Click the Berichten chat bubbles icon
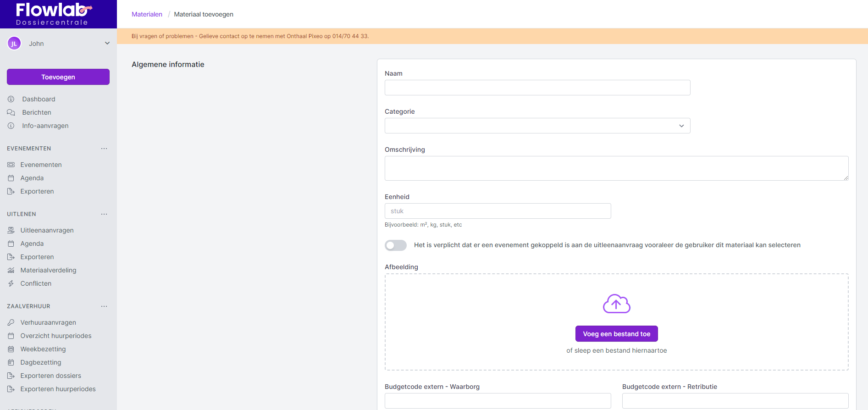868x410 pixels. 11,112
